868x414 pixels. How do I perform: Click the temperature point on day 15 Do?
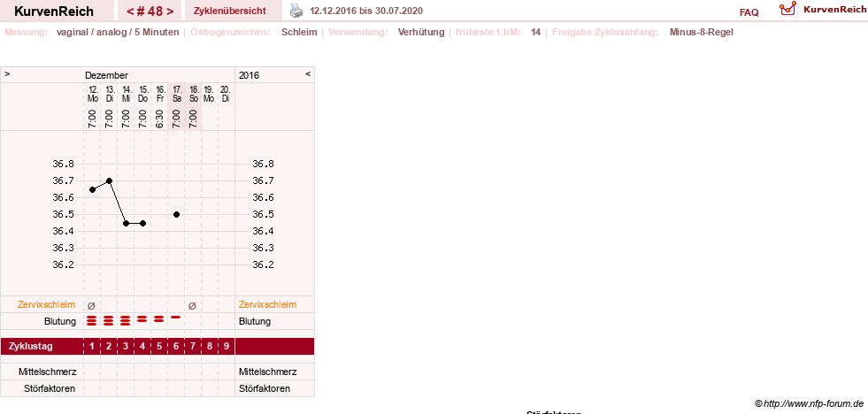[142, 223]
